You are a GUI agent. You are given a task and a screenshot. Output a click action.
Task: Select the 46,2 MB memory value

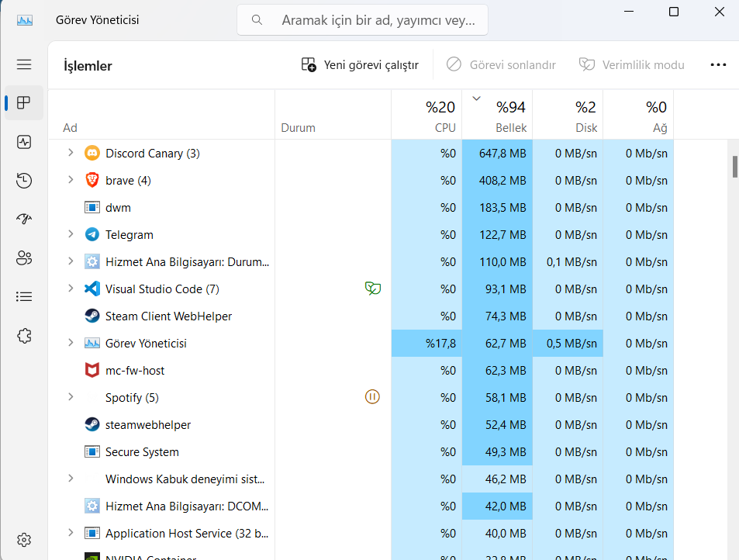click(x=506, y=479)
